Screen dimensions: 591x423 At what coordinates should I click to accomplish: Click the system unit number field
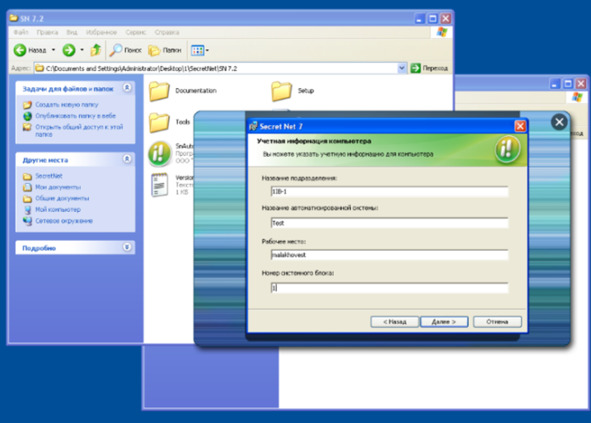[x=389, y=288]
